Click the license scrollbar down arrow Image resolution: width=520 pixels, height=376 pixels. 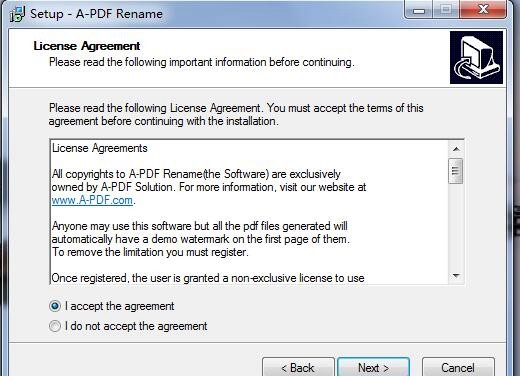[456, 276]
